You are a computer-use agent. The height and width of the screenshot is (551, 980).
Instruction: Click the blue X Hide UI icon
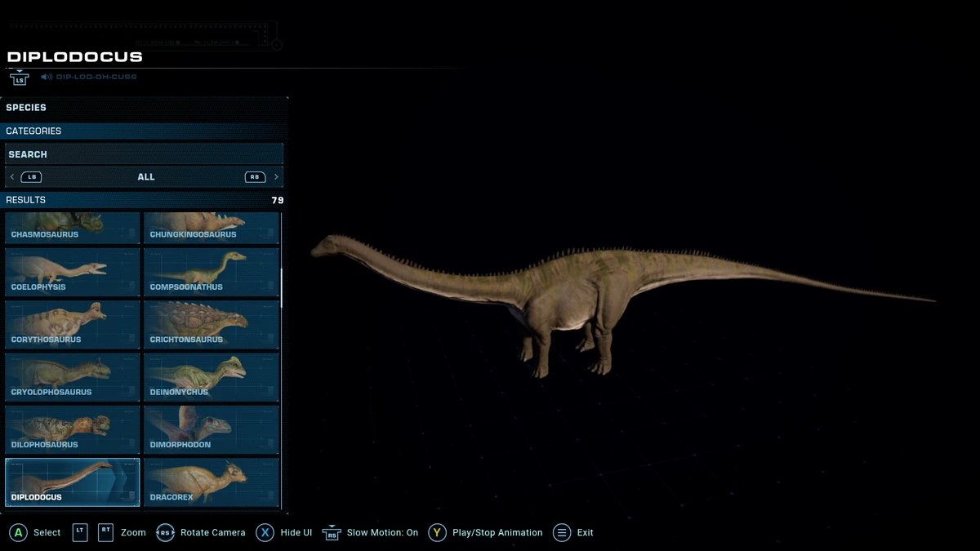click(265, 532)
